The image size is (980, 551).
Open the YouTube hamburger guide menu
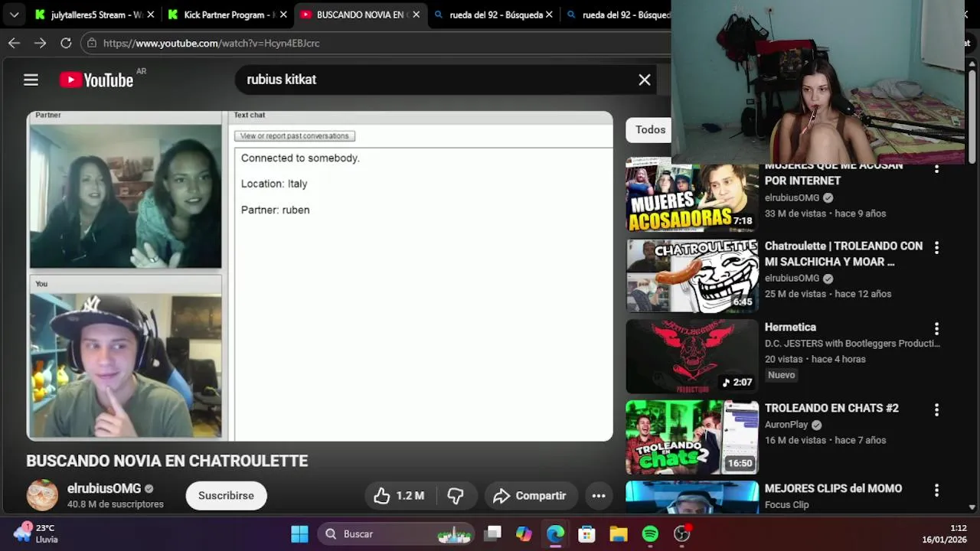(x=31, y=80)
